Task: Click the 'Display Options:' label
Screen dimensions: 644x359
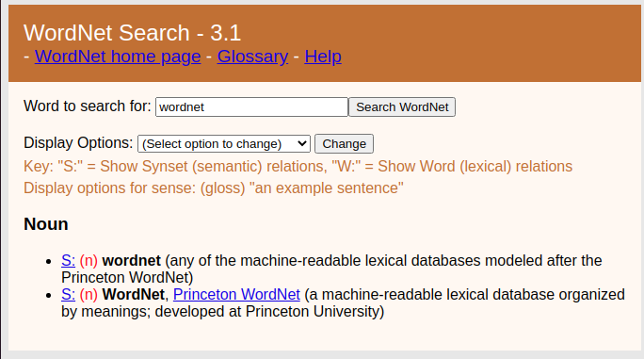Action: click(78, 142)
